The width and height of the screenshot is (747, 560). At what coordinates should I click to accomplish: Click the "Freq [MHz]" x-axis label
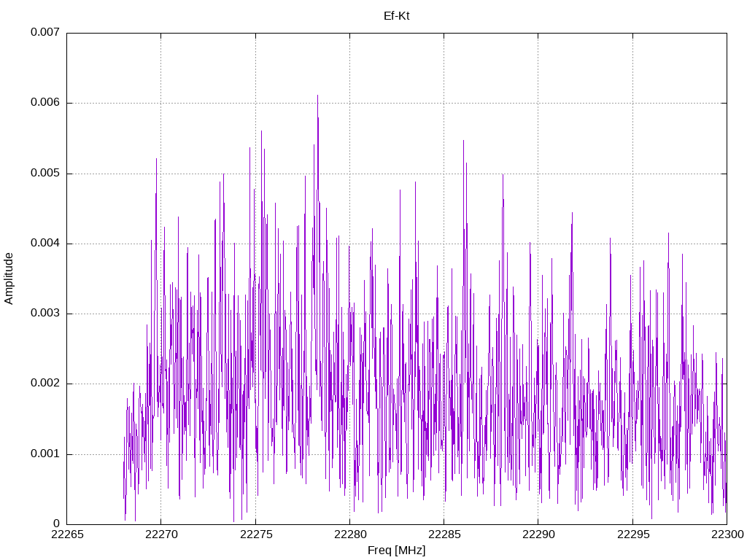tap(396, 551)
